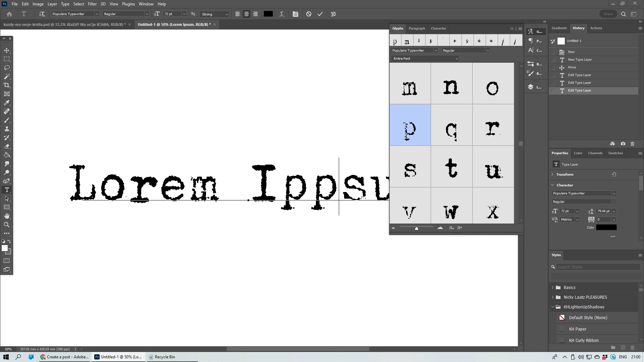Click the Create warped text icon
Image resolution: width=644 pixels, height=362 pixels.
(282, 14)
